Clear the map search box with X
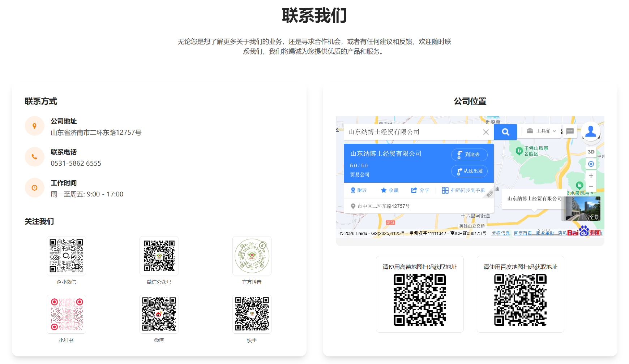Image resolution: width=629 pixels, height=364 pixels. (x=486, y=132)
